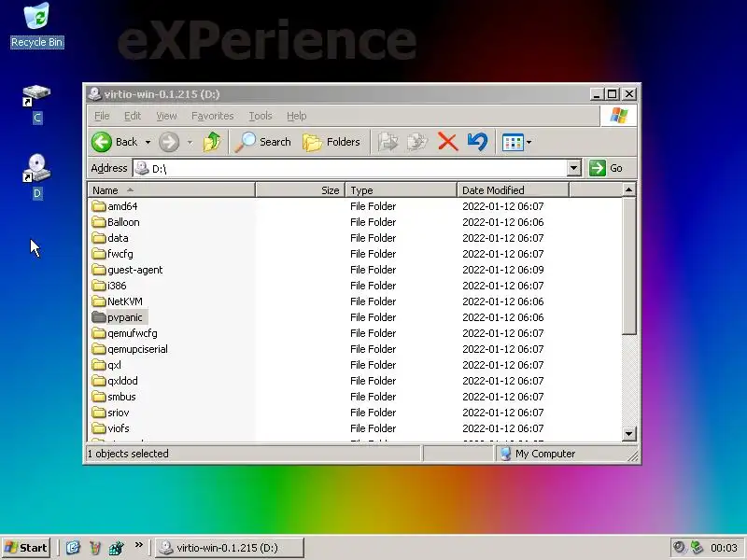Click the Start button

(x=27, y=548)
